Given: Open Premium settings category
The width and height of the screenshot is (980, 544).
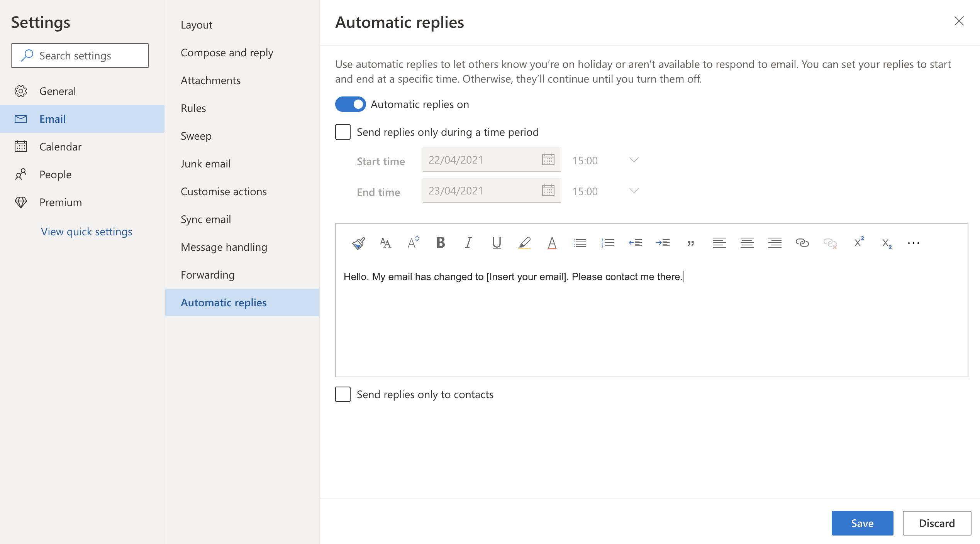Looking at the screenshot, I should click(x=82, y=202).
